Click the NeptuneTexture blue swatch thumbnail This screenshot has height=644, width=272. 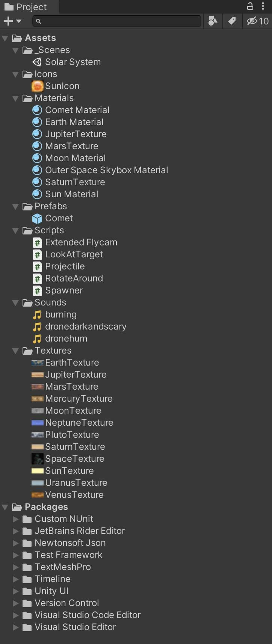[x=38, y=423]
